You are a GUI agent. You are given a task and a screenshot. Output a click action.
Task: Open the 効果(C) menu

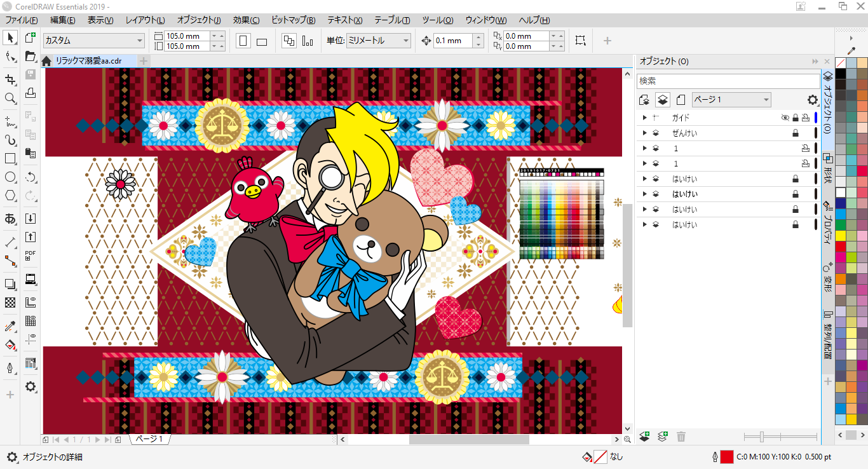[246, 20]
